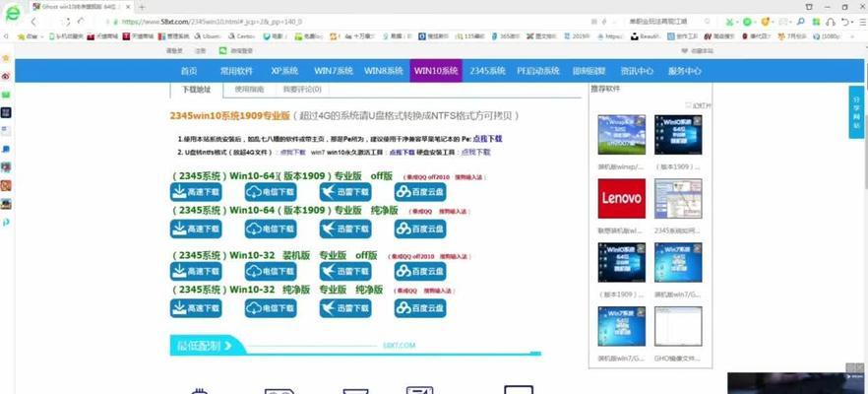Viewport: 868px width, 394px height.
Task: Open WIN7系统 in navigation bar
Action: click(x=334, y=71)
